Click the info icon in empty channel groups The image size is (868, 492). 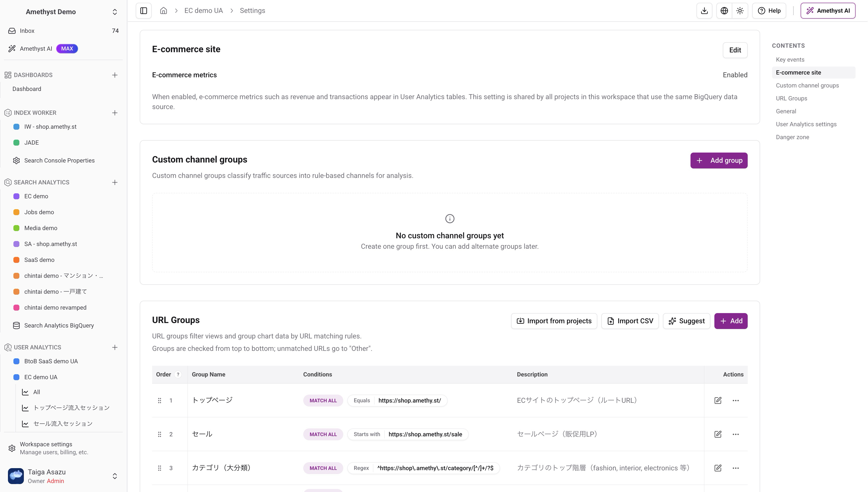[450, 219]
